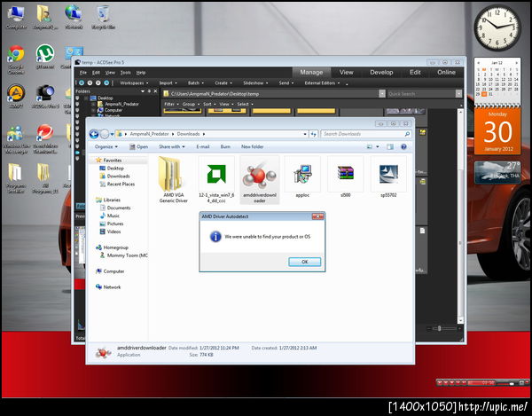Click E-mail in the Explorer toolbar
This screenshot has width=532, height=416.
[202, 147]
